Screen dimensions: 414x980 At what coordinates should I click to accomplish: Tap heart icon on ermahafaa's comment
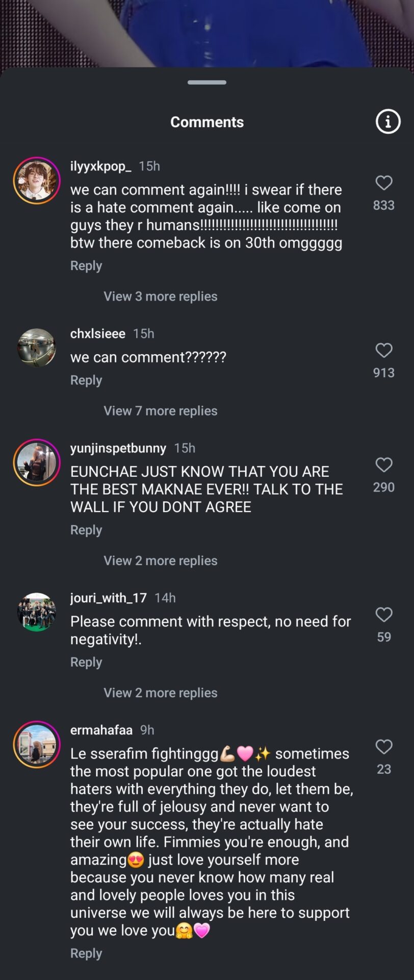(x=383, y=747)
